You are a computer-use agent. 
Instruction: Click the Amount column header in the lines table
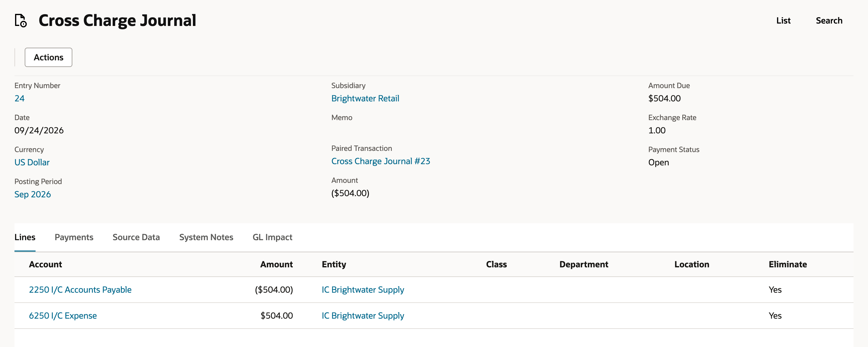(276, 264)
